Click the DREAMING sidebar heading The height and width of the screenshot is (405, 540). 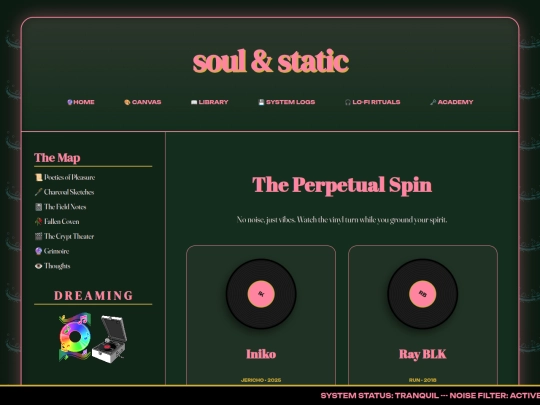coord(93,296)
